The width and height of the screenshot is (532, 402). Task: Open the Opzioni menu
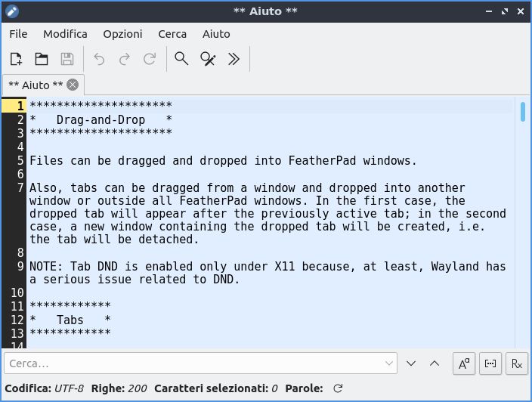click(x=122, y=34)
